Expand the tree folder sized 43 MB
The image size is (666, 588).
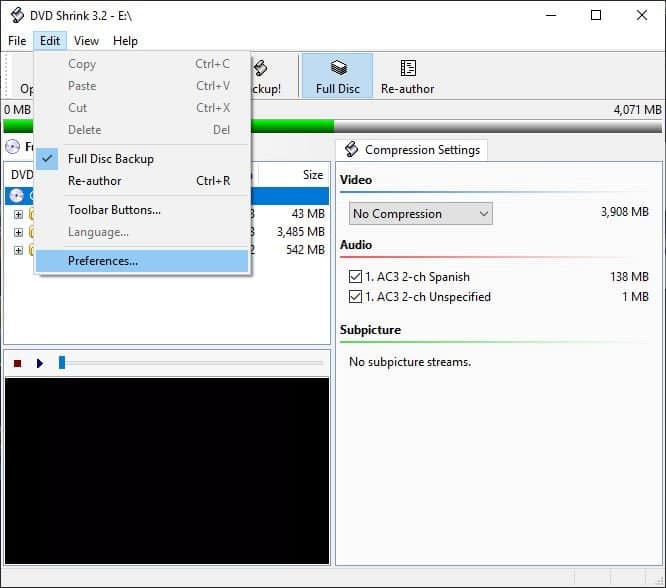point(18,214)
